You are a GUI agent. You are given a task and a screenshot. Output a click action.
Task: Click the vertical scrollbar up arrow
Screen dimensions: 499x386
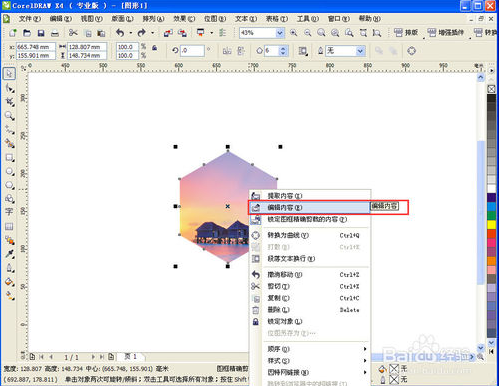point(480,77)
